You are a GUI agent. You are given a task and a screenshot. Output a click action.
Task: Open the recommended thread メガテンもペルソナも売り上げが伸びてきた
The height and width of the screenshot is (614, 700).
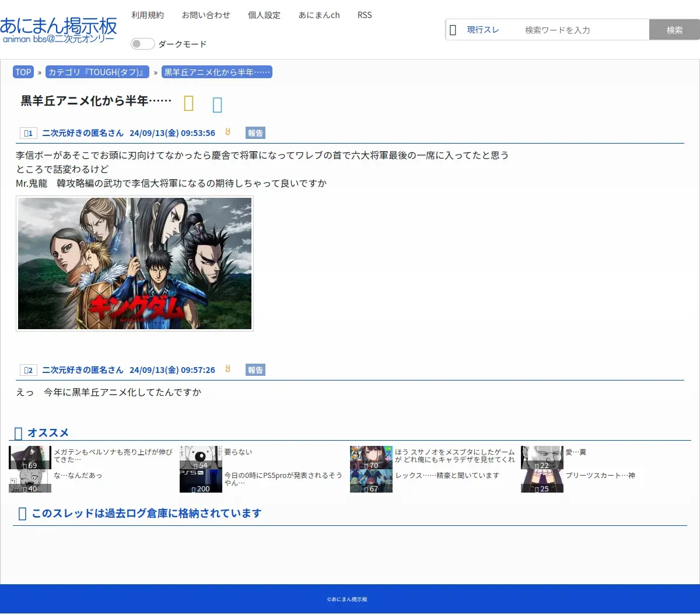click(x=113, y=456)
